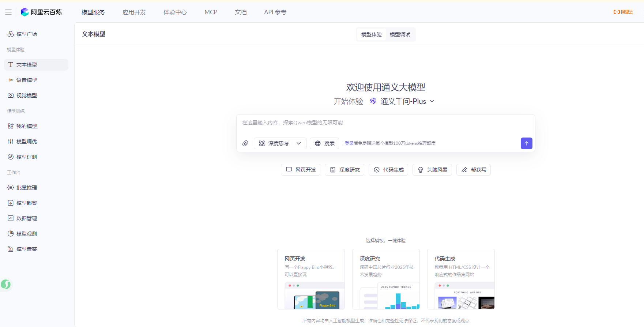Toggle 深度思考 mode on
The width and height of the screenshot is (644, 327).
(274, 143)
